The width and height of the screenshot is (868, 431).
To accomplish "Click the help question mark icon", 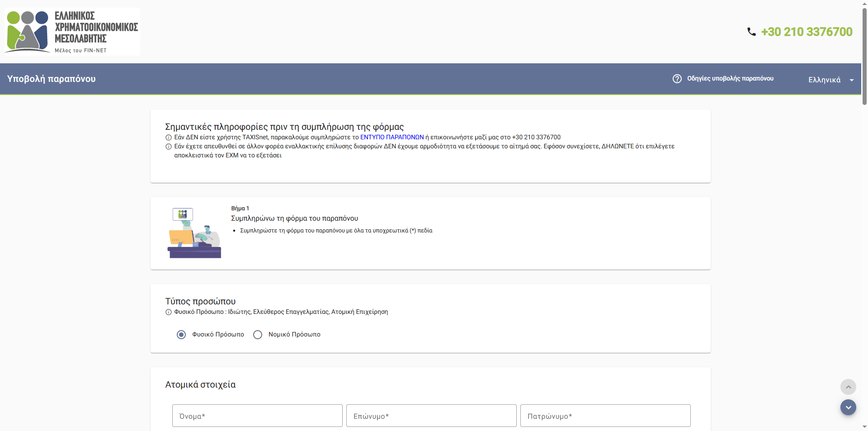I will [x=677, y=79].
